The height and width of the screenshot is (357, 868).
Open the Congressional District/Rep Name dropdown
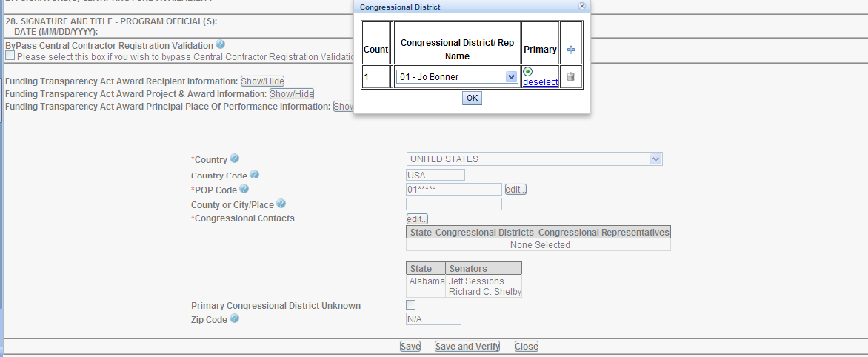(x=510, y=77)
